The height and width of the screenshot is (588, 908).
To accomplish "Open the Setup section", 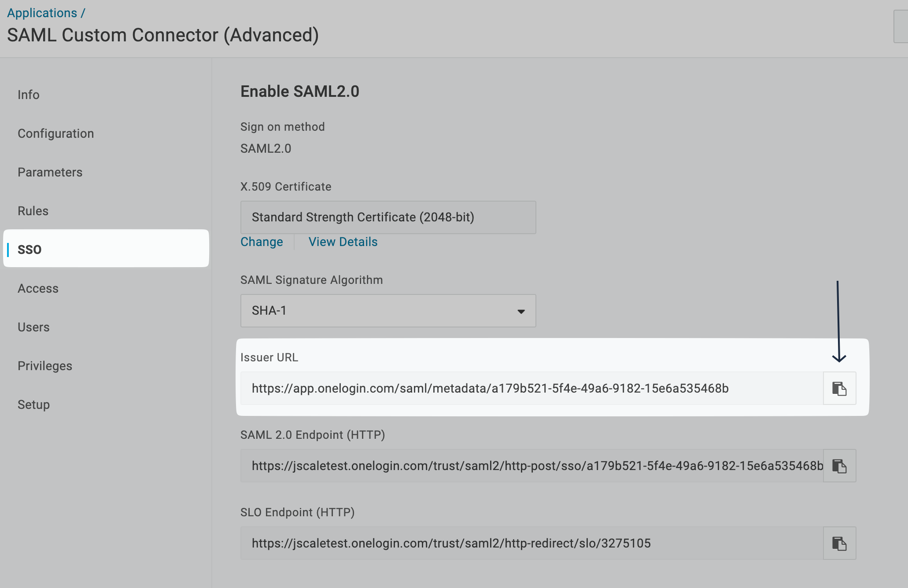I will tap(33, 404).
